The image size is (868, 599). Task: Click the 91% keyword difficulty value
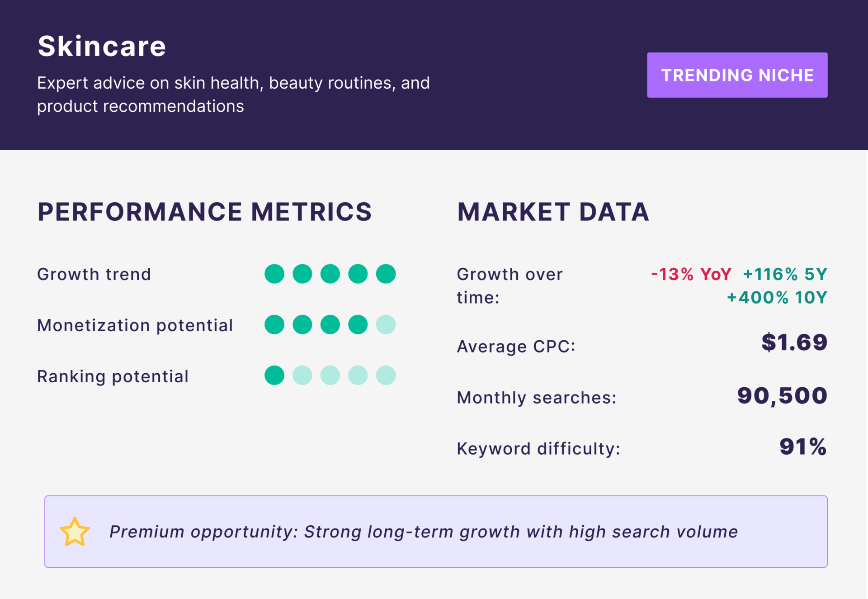point(803,447)
